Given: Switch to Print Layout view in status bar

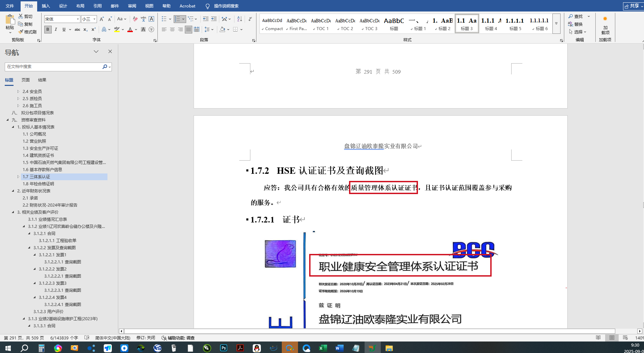Looking at the screenshot, I should coord(612,338).
